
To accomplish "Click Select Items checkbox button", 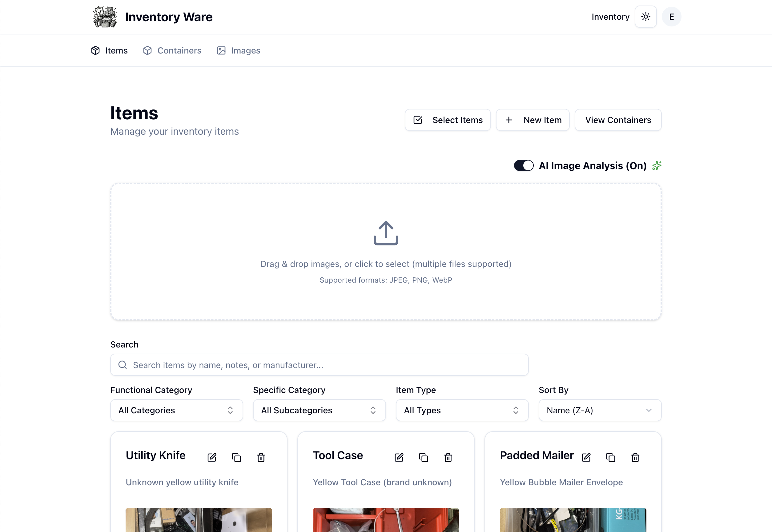I will point(447,120).
